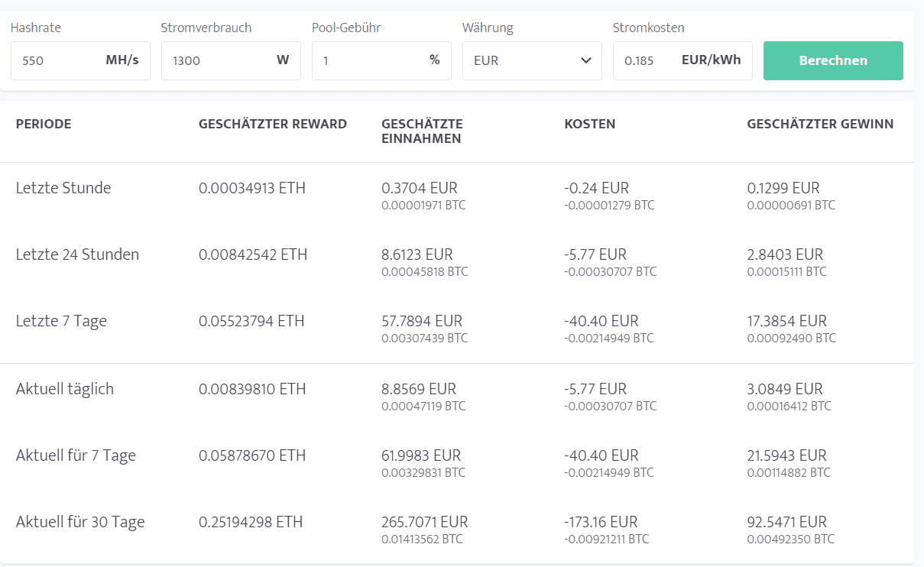Click the GESCHÄTZTER GEWINN column header
Viewport: 924px width, 567px height.
coord(820,124)
